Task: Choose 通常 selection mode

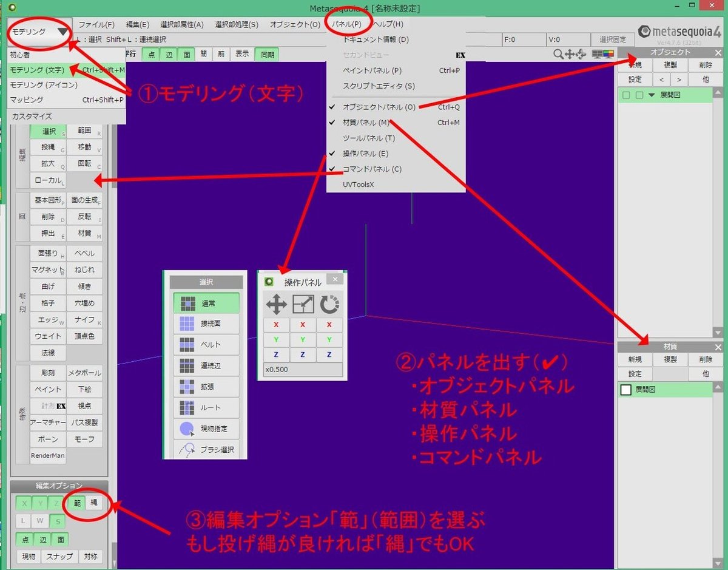Action: (x=207, y=303)
